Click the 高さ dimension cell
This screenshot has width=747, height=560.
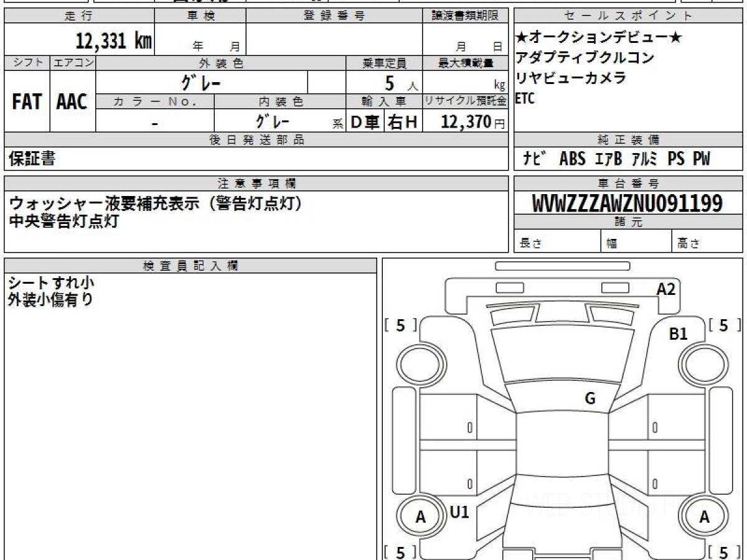(707, 241)
